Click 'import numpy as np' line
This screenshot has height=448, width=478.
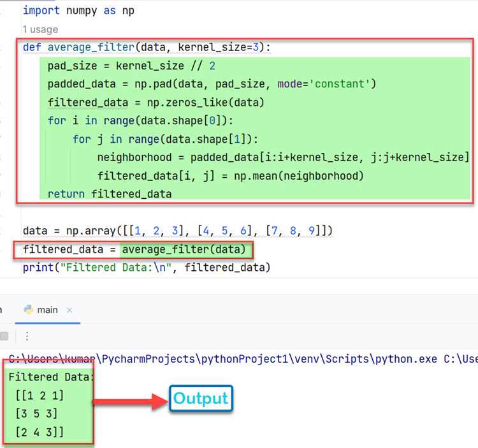click(x=78, y=11)
